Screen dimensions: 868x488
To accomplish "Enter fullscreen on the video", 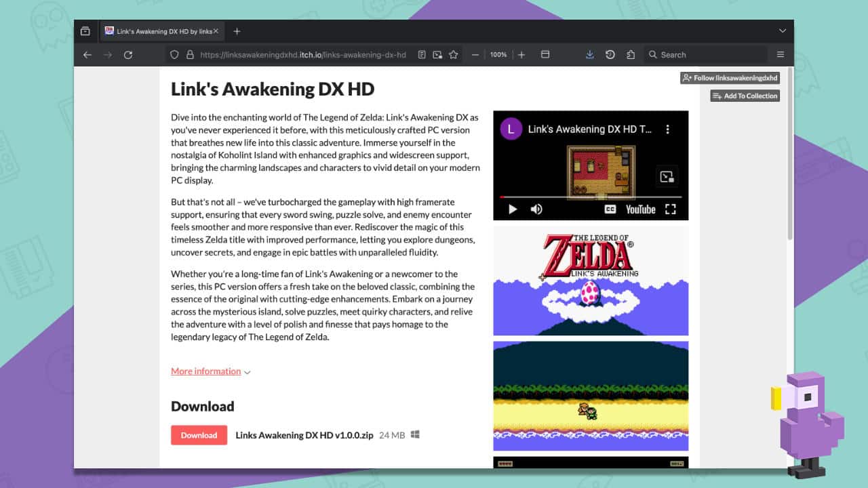I will click(x=671, y=209).
